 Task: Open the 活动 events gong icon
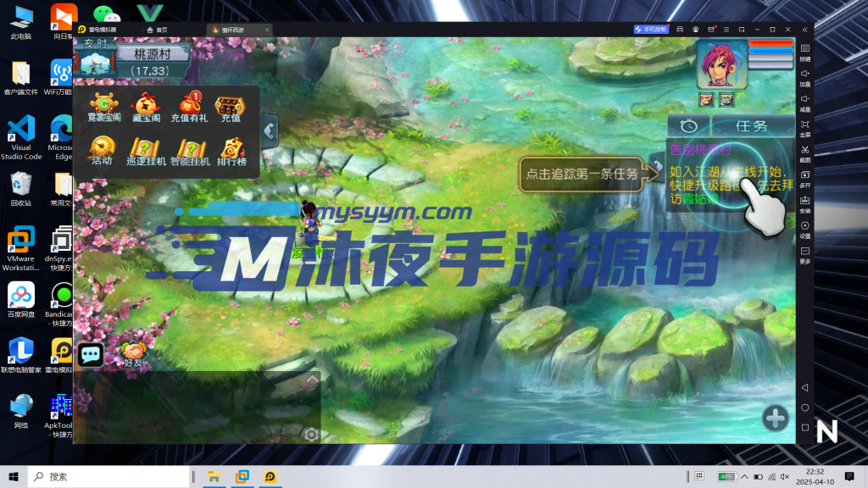pos(102,148)
